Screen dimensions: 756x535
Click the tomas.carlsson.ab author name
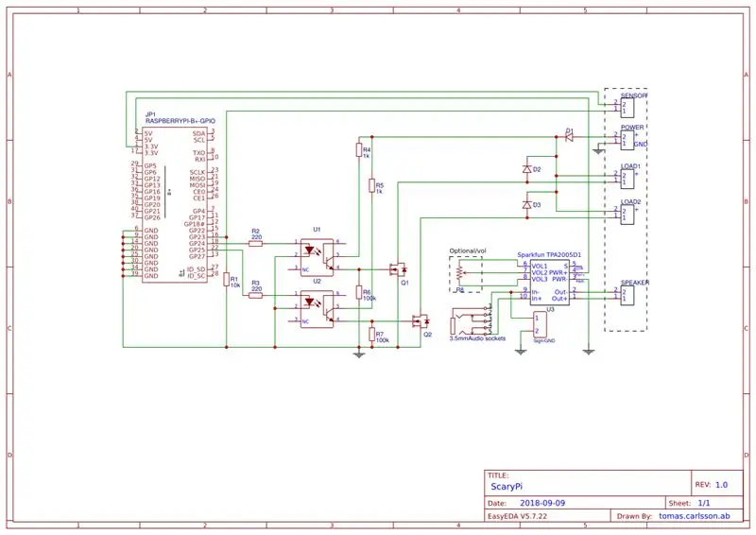point(695,516)
